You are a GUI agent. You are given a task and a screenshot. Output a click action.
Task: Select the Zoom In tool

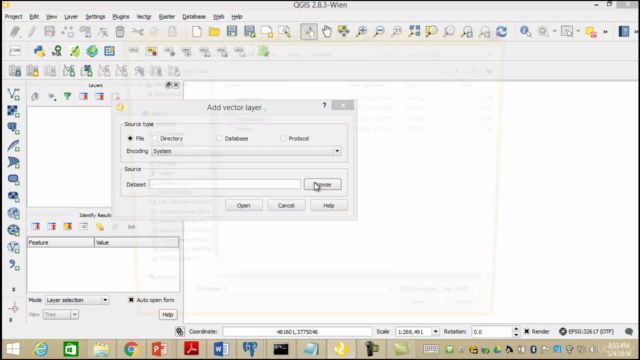tap(361, 31)
